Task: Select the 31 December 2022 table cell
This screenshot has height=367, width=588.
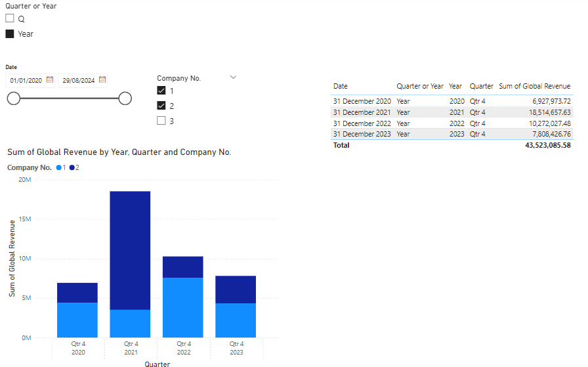Action: [x=362, y=123]
